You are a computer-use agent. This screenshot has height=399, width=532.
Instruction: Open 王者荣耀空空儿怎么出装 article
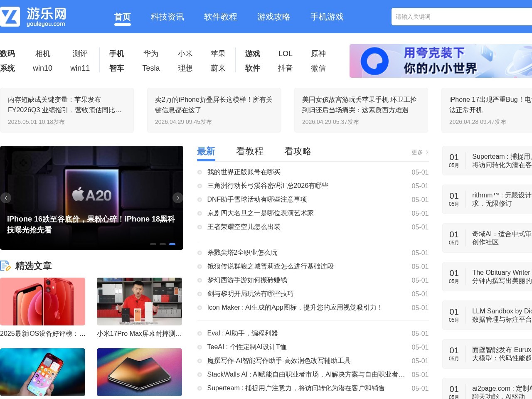click(244, 227)
